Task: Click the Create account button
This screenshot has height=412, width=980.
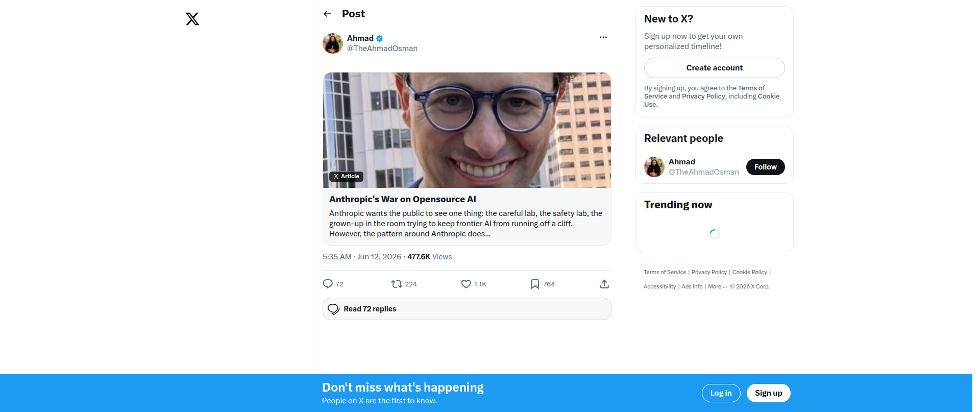Action: [714, 68]
